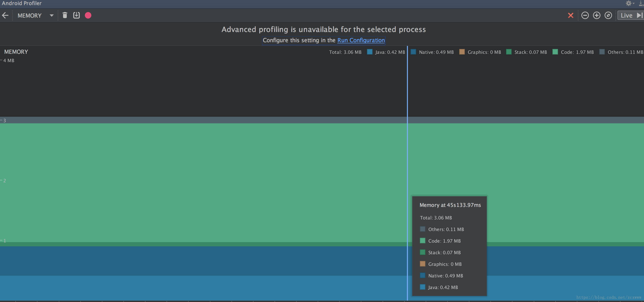Click the Native swatch in the top legend

pos(413,52)
